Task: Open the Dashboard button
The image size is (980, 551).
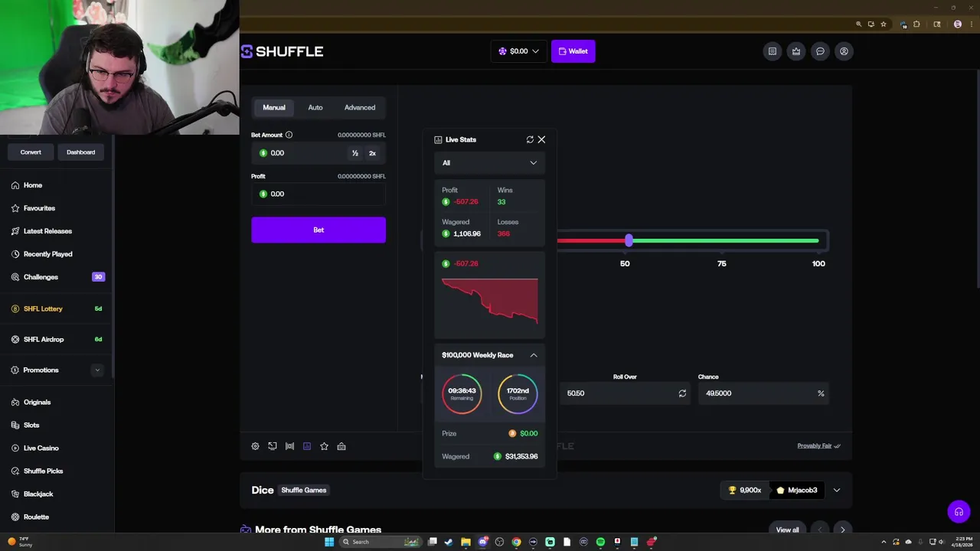Action: 80,152
